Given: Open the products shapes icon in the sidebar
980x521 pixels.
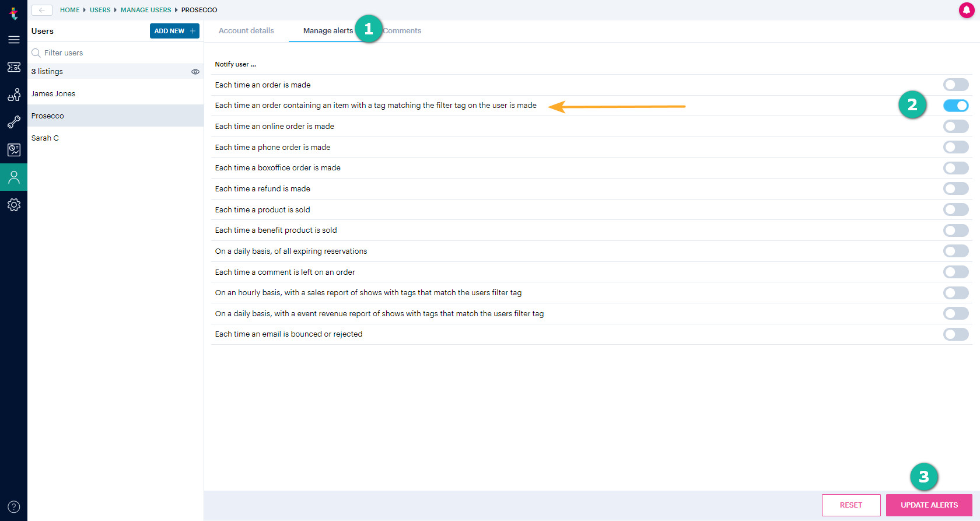Looking at the screenshot, I should click(13, 95).
